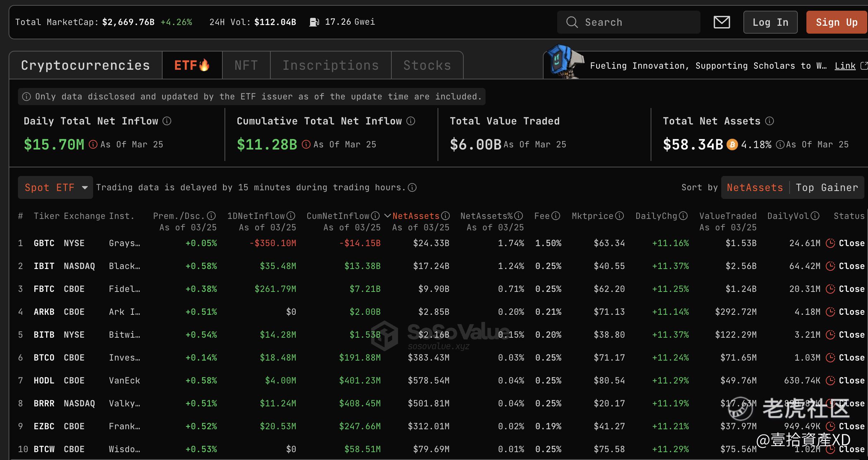Screen dimensions: 868x460
Task: Open the BITB ticker
Action: (x=44, y=335)
